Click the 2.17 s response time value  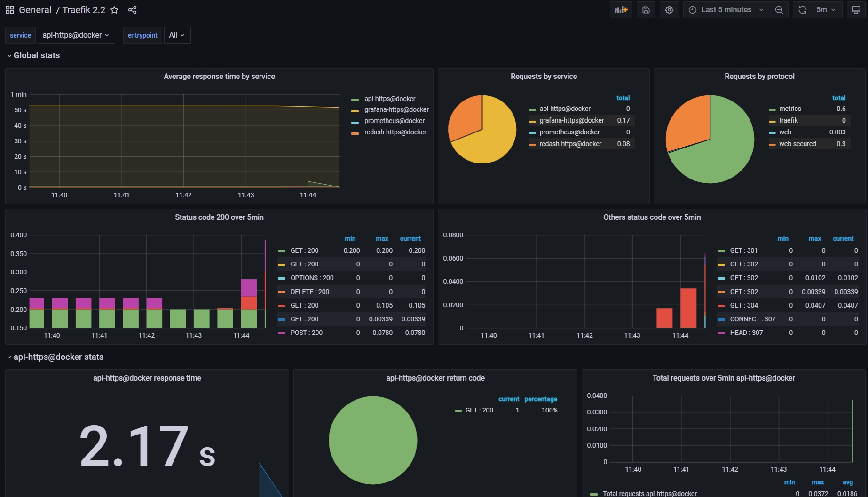tap(147, 445)
